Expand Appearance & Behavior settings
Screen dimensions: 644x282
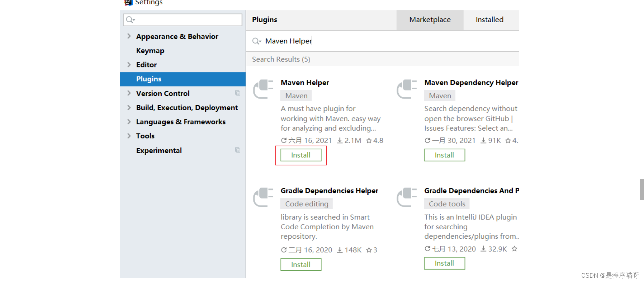point(129,36)
